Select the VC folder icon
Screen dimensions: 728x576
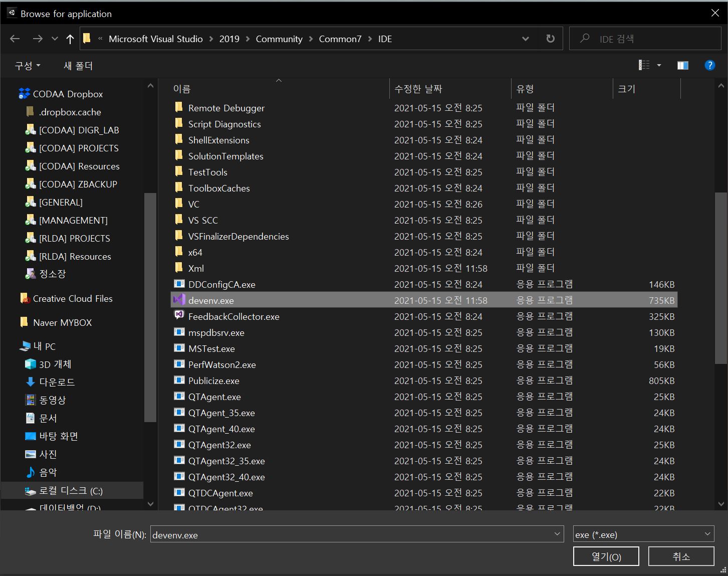[179, 204]
